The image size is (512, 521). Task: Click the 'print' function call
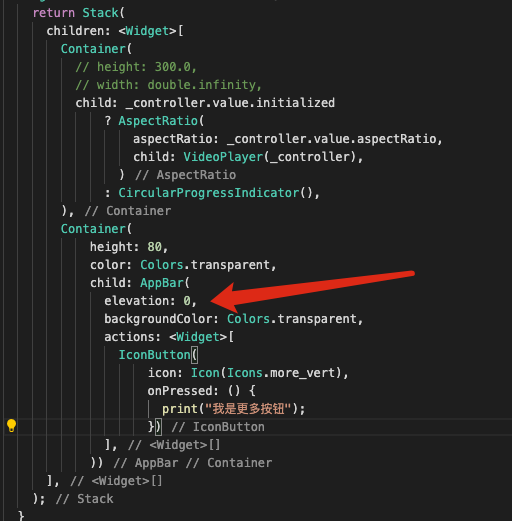pyautogui.click(x=180, y=409)
